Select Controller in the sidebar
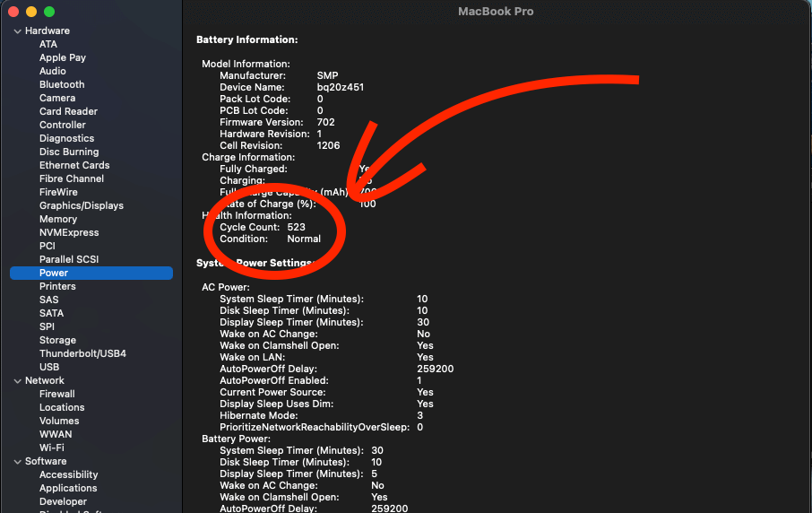Image resolution: width=812 pixels, height=513 pixels. point(62,126)
